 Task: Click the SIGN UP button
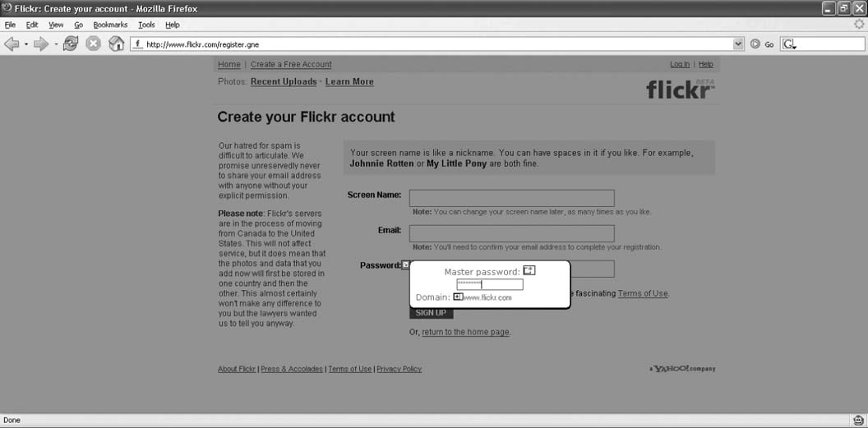click(432, 313)
